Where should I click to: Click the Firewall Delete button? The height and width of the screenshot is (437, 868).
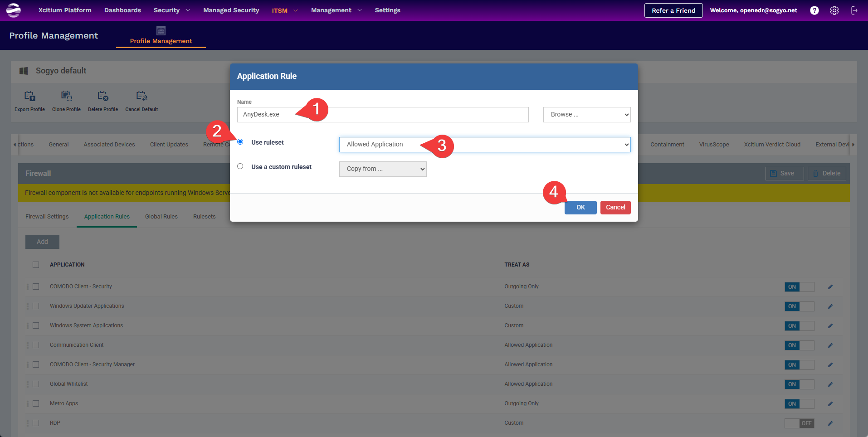pos(827,174)
